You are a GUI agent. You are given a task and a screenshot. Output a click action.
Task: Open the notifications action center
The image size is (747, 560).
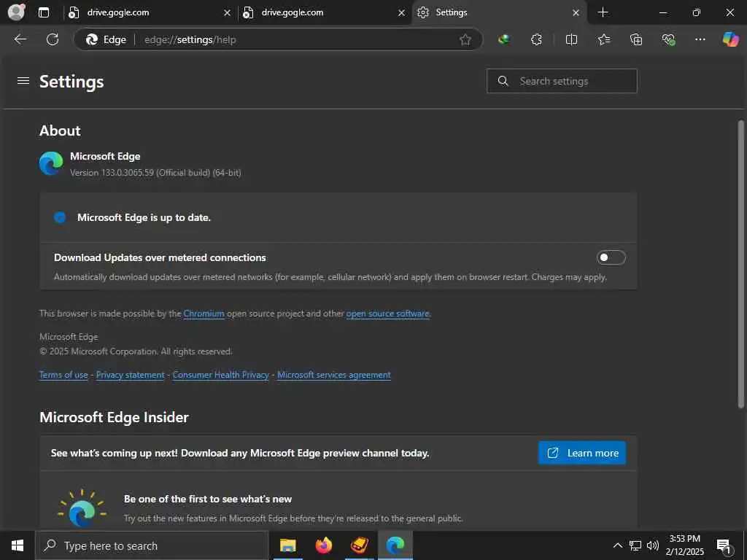tap(724, 545)
